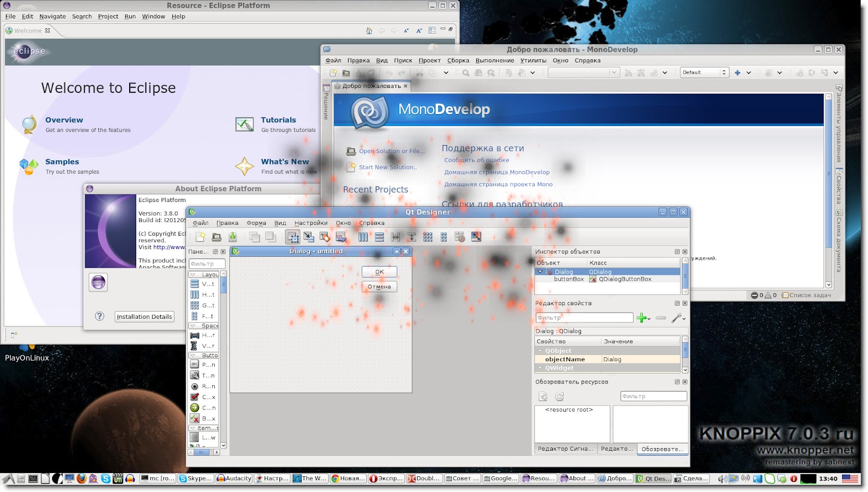The image size is (868, 492).
Task: Click OK button in Dialog form
Action: pyautogui.click(x=379, y=272)
